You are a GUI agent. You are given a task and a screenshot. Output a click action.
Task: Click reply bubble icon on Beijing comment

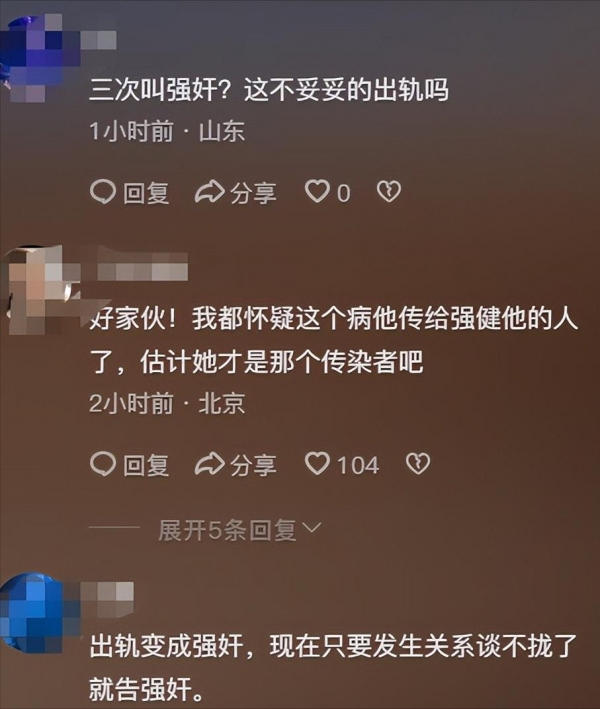coord(103,464)
